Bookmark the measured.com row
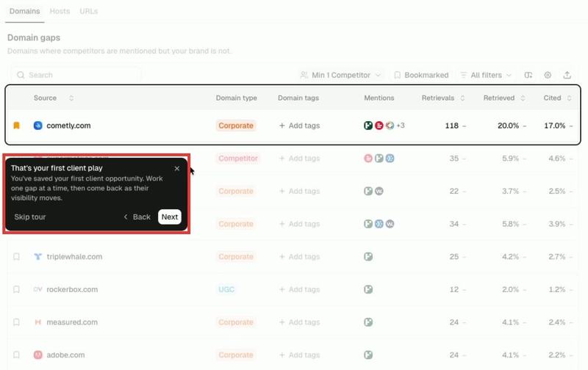Viewport: 588px width, 370px height. pos(16,322)
